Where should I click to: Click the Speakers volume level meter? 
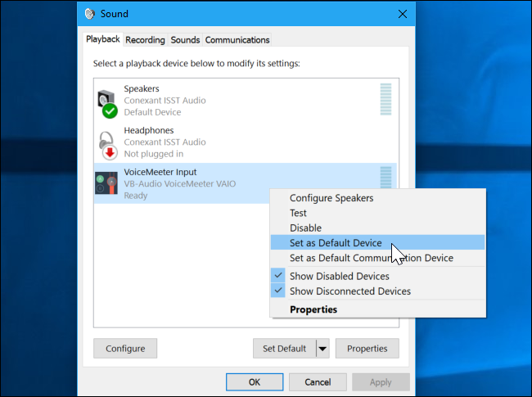[385, 99]
